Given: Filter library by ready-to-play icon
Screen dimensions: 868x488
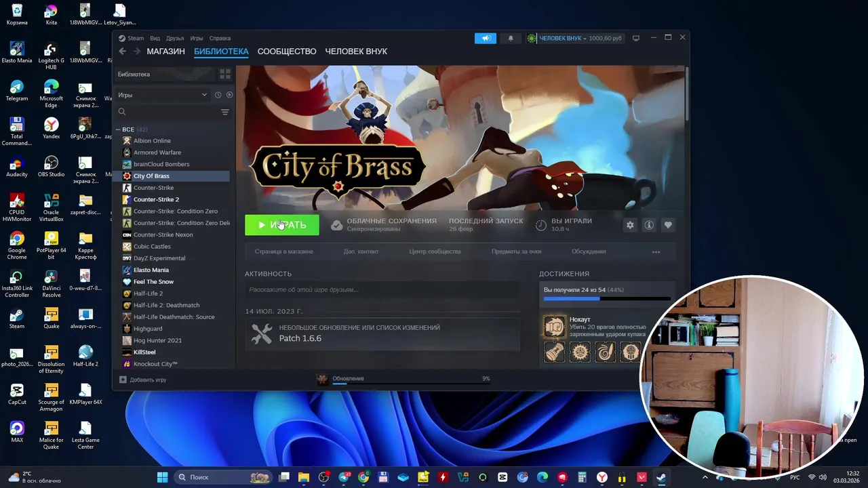Looking at the screenshot, I should 229,95.
